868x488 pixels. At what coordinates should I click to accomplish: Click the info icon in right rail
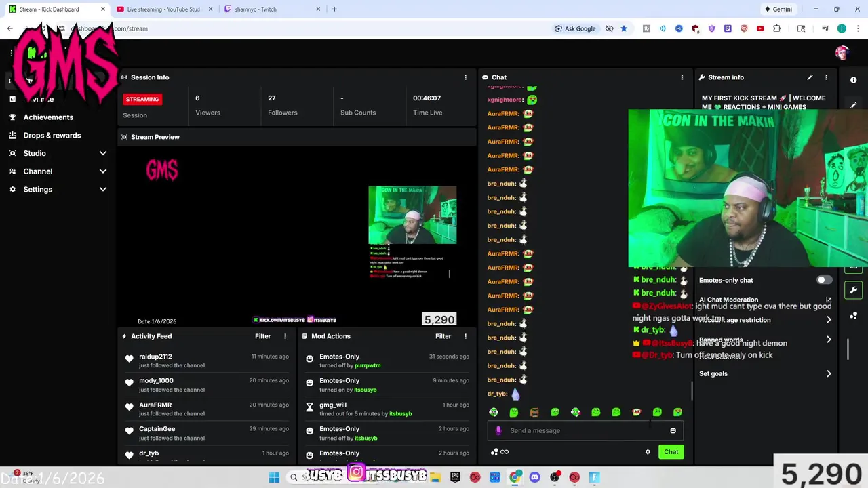(x=853, y=80)
